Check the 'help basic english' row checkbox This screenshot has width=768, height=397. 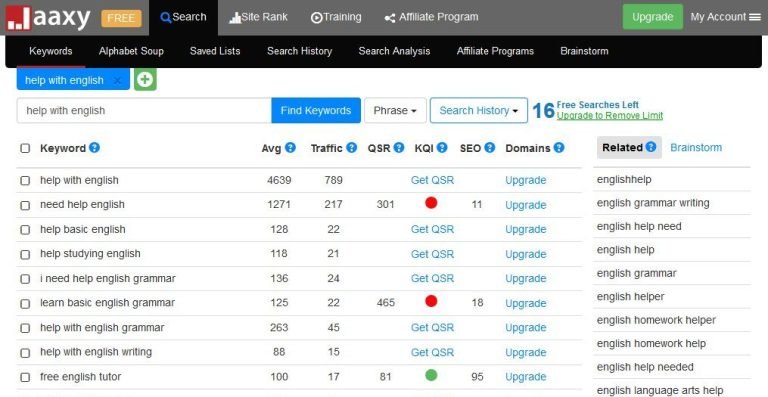25,230
